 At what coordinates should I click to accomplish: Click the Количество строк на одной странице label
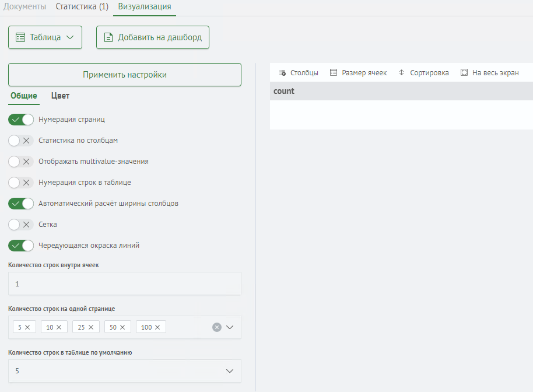point(62,309)
